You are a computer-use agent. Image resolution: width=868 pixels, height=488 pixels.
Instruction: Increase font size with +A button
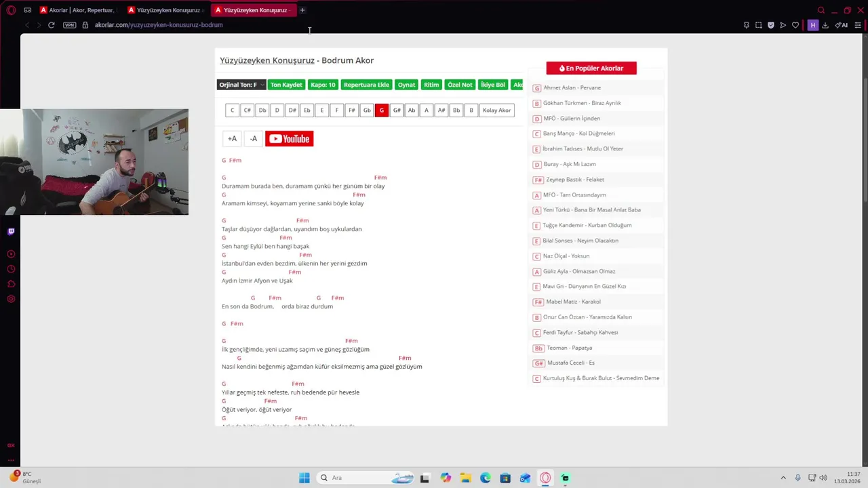tap(232, 139)
